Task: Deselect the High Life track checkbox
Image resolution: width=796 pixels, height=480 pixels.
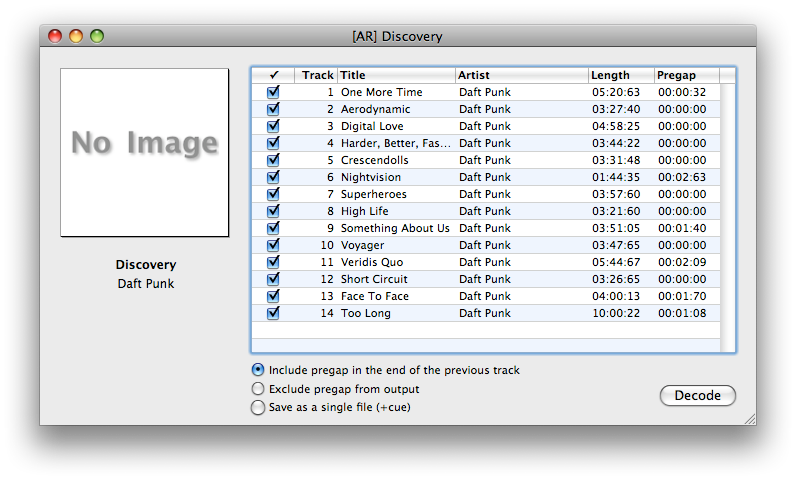Action: click(273, 211)
